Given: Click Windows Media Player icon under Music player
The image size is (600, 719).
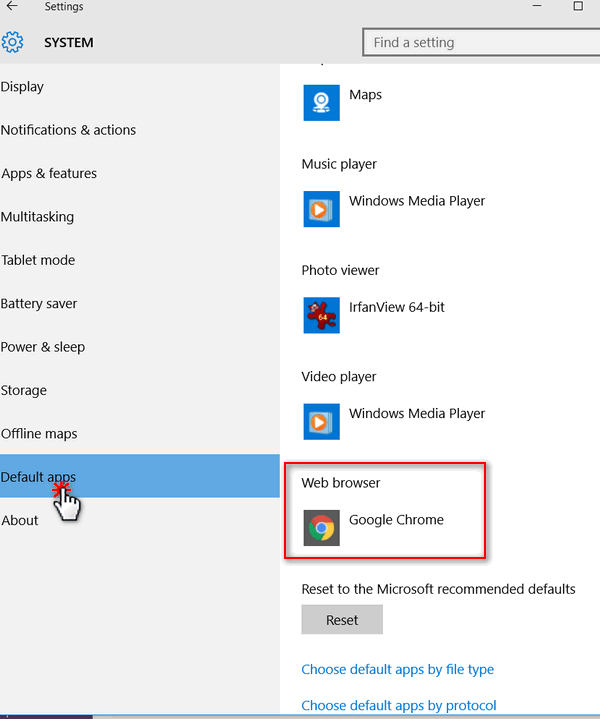Looking at the screenshot, I should [x=321, y=209].
